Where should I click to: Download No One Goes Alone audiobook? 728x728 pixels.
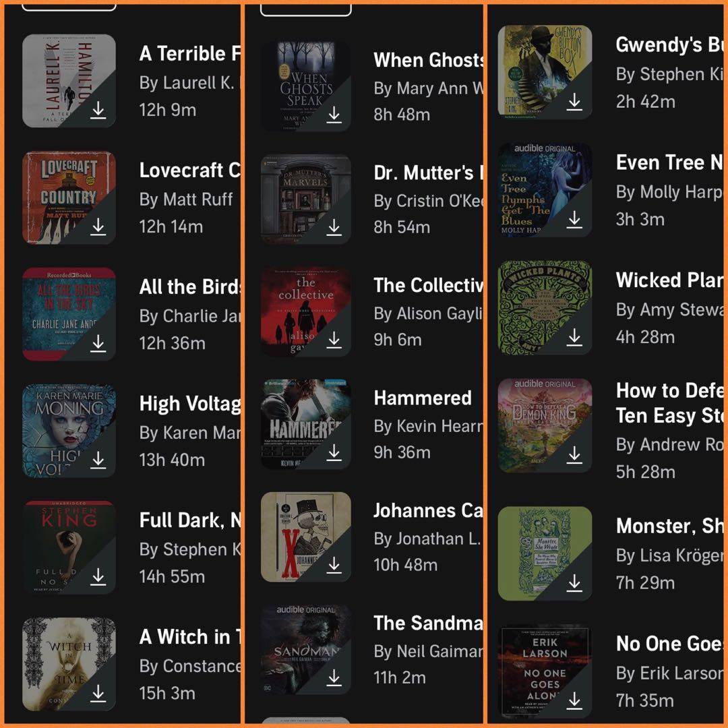pos(574,700)
